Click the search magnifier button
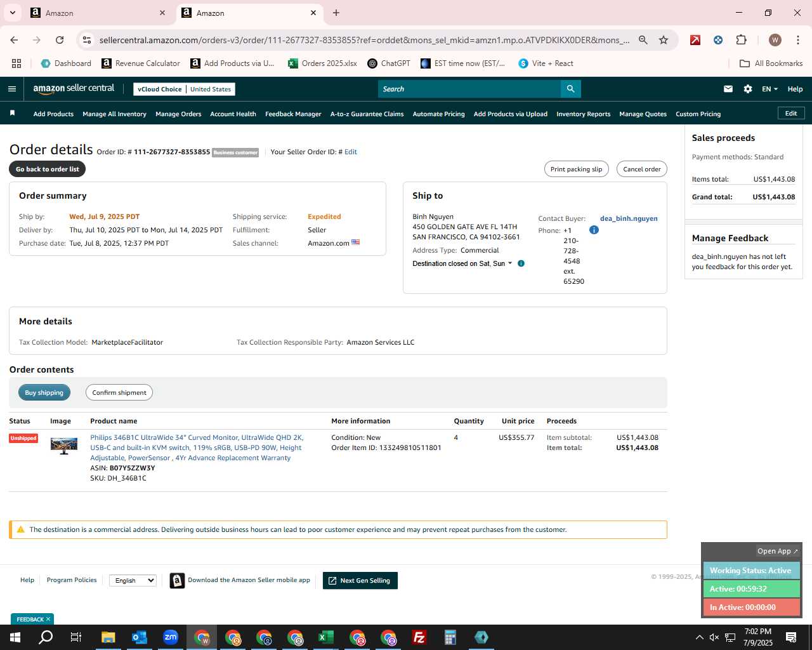The image size is (812, 650). pyautogui.click(x=570, y=89)
